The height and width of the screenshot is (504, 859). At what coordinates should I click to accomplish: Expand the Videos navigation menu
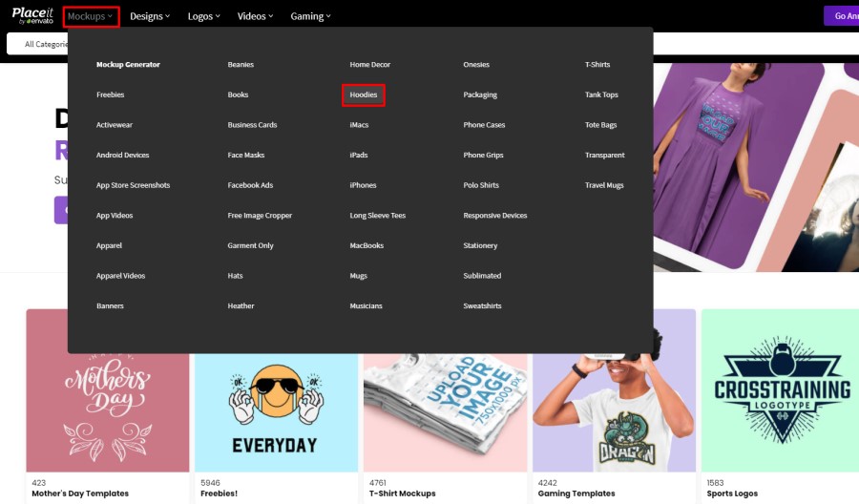[x=255, y=16]
